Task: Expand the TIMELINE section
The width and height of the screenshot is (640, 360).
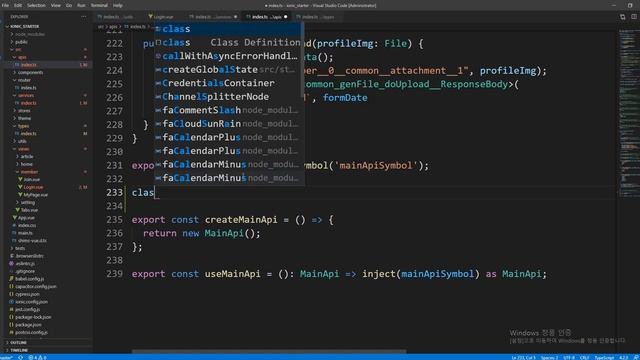Action: click(19, 350)
